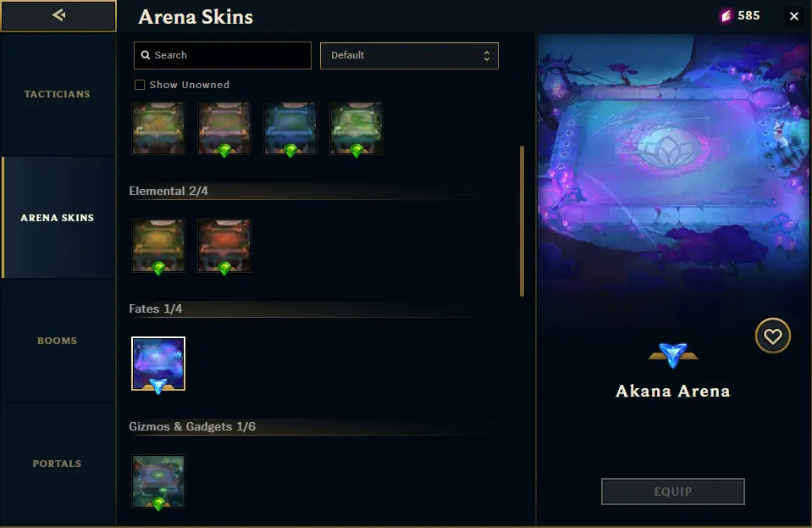The height and width of the screenshot is (528, 812).
Task: Select the Arena Skins tab
Action: click(x=58, y=218)
